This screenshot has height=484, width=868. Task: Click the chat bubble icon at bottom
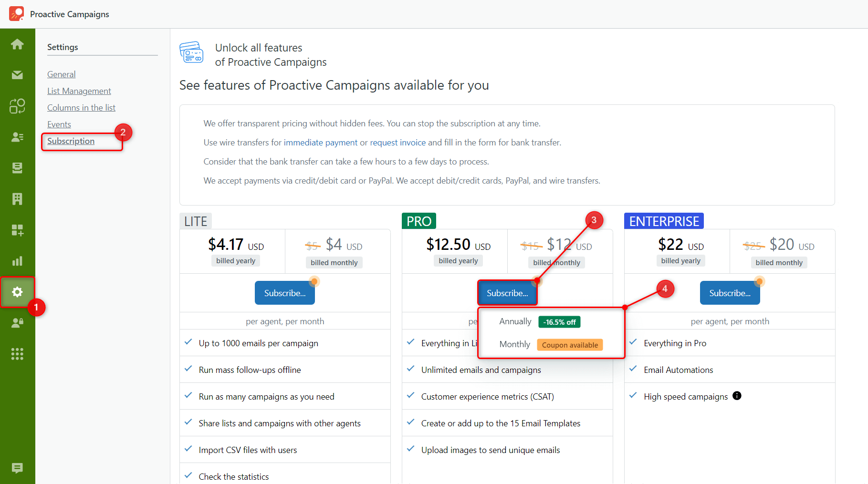pyautogui.click(x=17, y=468)
